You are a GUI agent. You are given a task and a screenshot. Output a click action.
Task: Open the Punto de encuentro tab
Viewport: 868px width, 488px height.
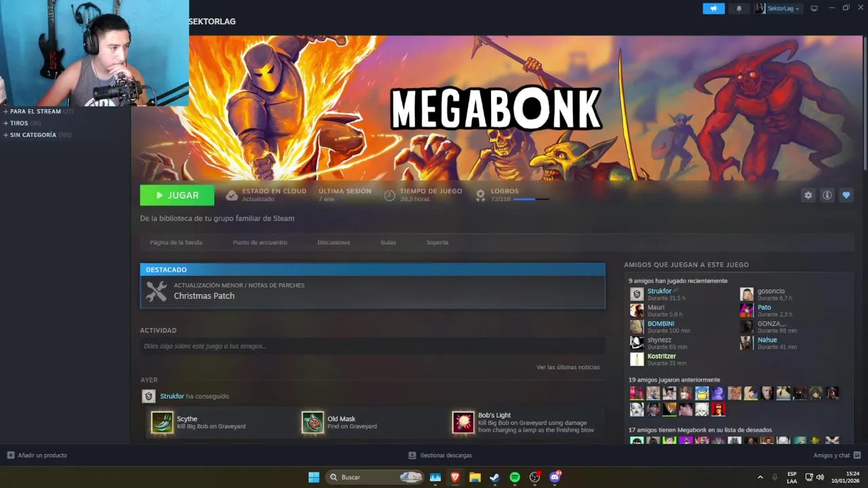tap(260, 242)
